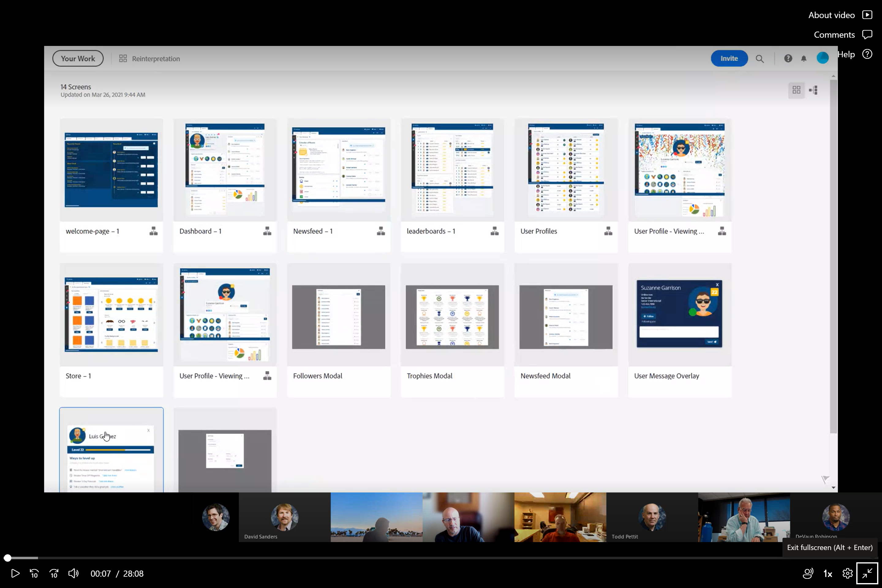Switch to flow diagram view icon
Image resolution: width=882 pixels, height=588 pixels.
pyautogui.click(x=813, y=90)
